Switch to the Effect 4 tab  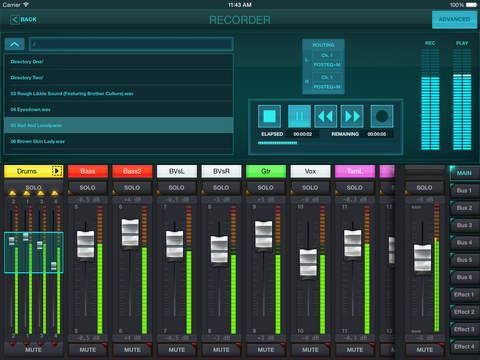click(464, 346)
